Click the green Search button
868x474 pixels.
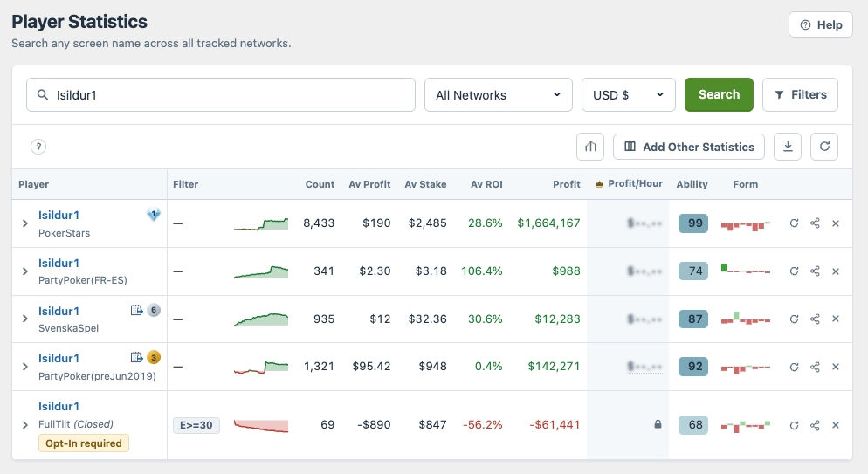click(x=719, y=94)
